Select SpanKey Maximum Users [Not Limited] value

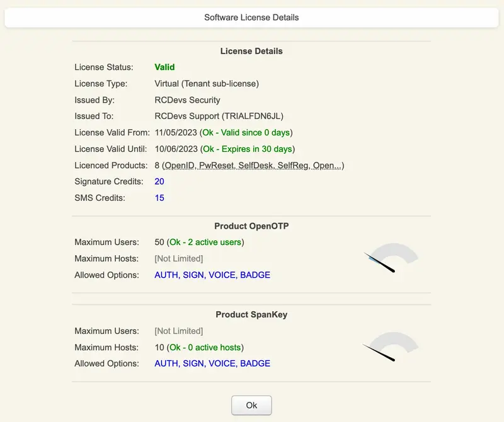click(179, 331)
